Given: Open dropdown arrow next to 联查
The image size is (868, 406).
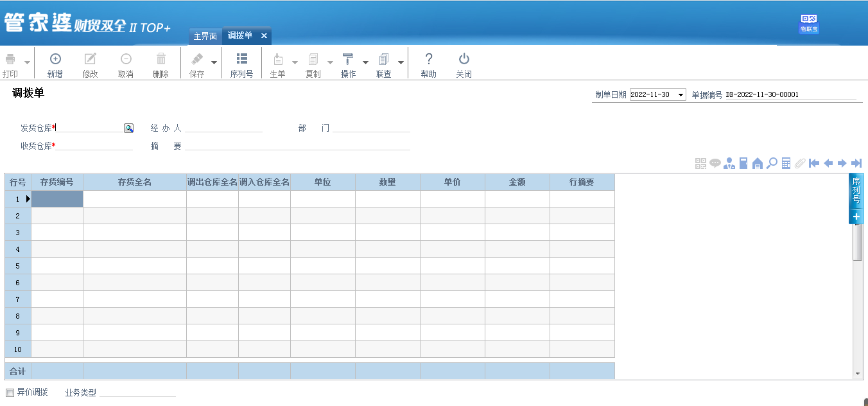Looking at the screenshot, I should click(x=401, y=62).
